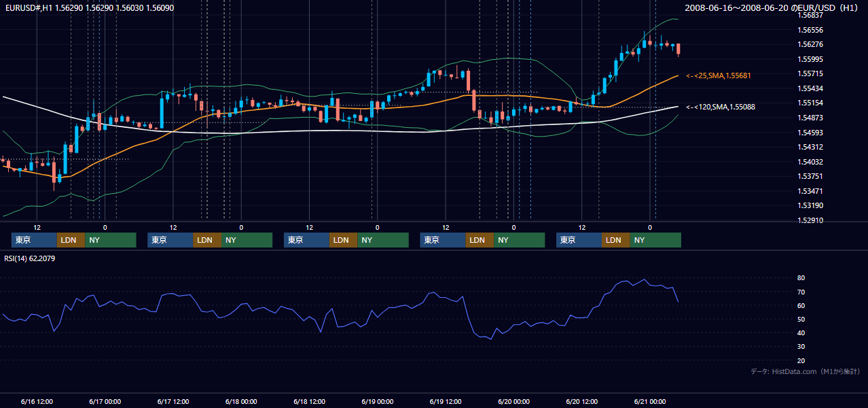Click the 1.55434 price axis value

tap(810, 88)
